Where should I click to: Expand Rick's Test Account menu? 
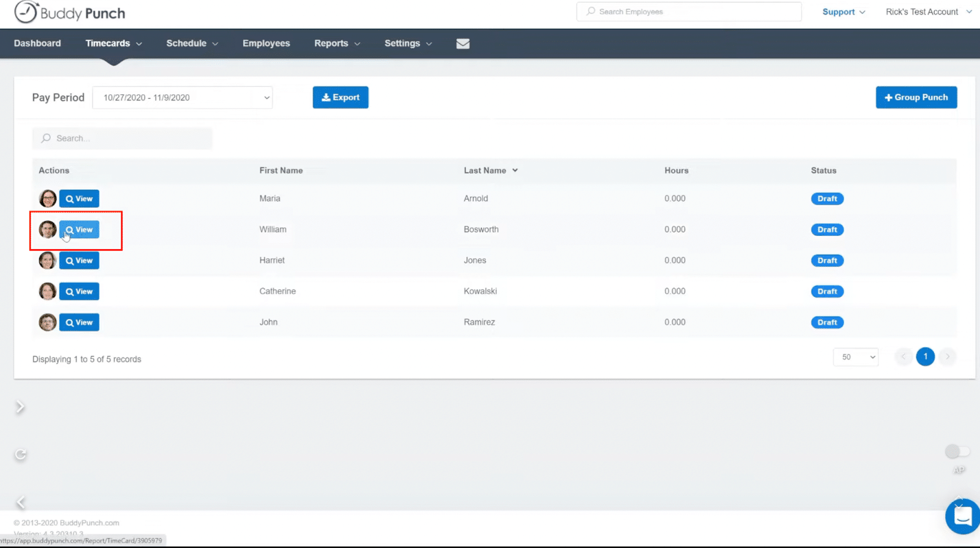pos(929,12)
